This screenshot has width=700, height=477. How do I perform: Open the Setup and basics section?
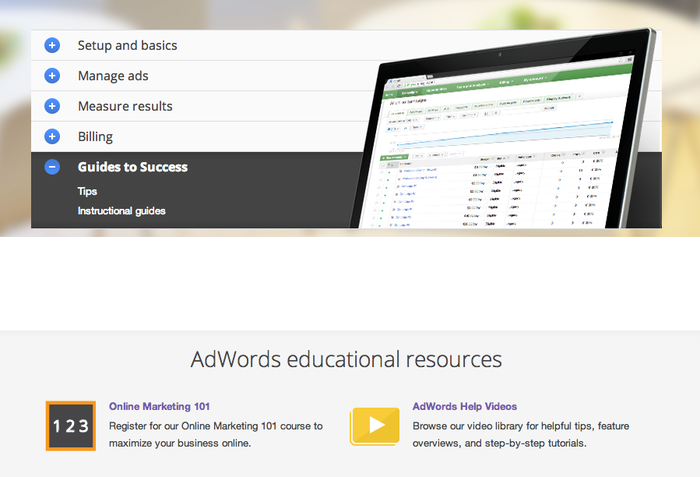(127, 45)
